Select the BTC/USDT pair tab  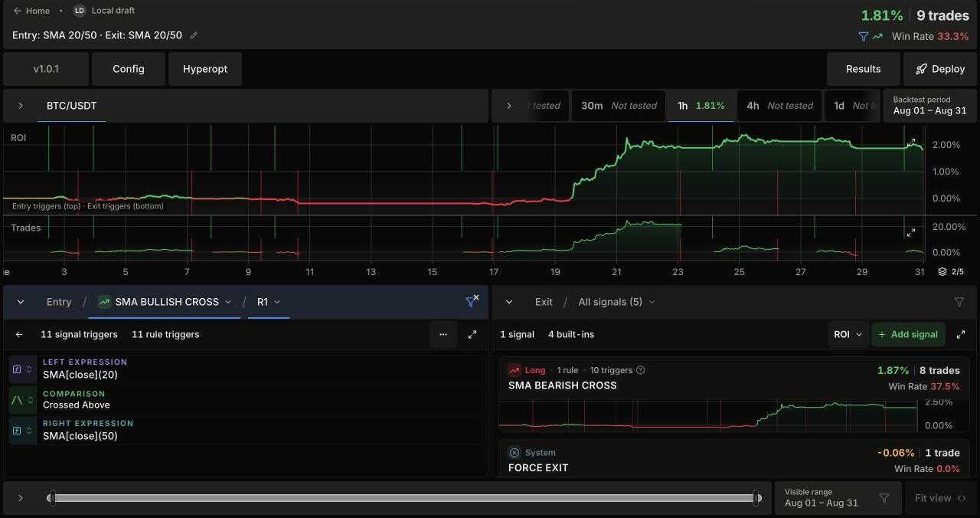(x=72, y=106)
